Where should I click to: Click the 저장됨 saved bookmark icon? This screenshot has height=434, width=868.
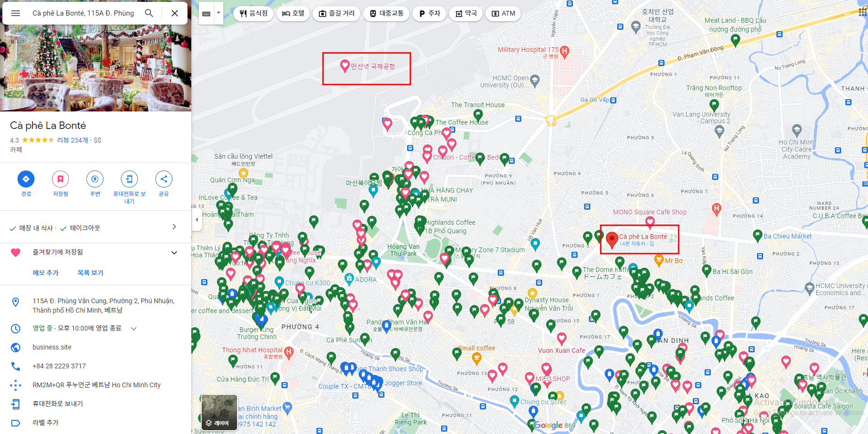tap(60, 179)
